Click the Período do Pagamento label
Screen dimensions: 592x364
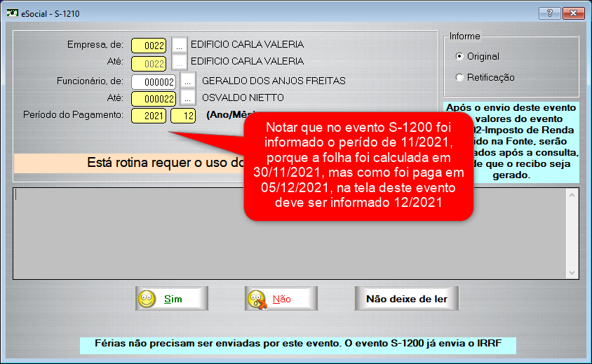point(73,114)
